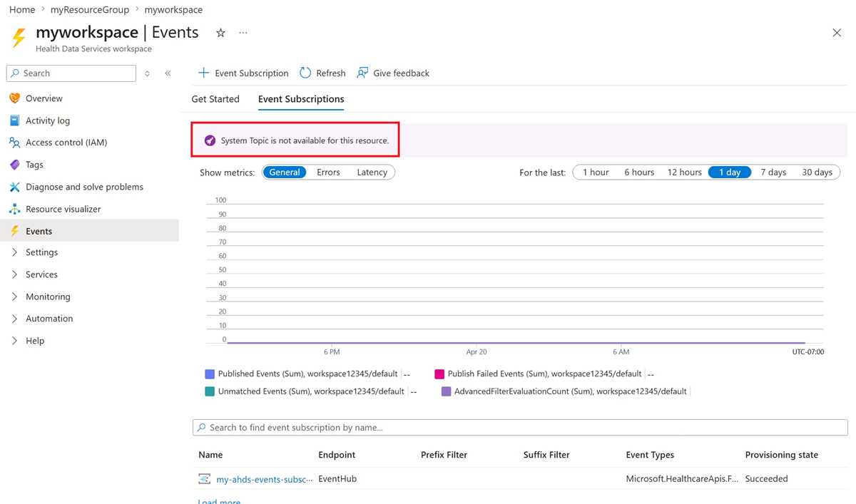
Task: Click the up/down sort arrows beside Search
Action: click(x=147, y=73)
